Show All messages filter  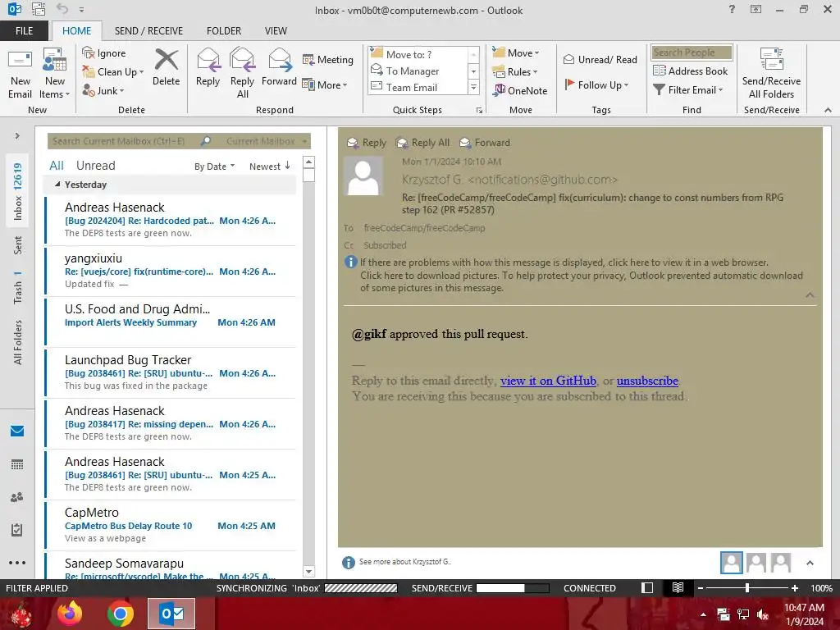(x=57, y=166)
